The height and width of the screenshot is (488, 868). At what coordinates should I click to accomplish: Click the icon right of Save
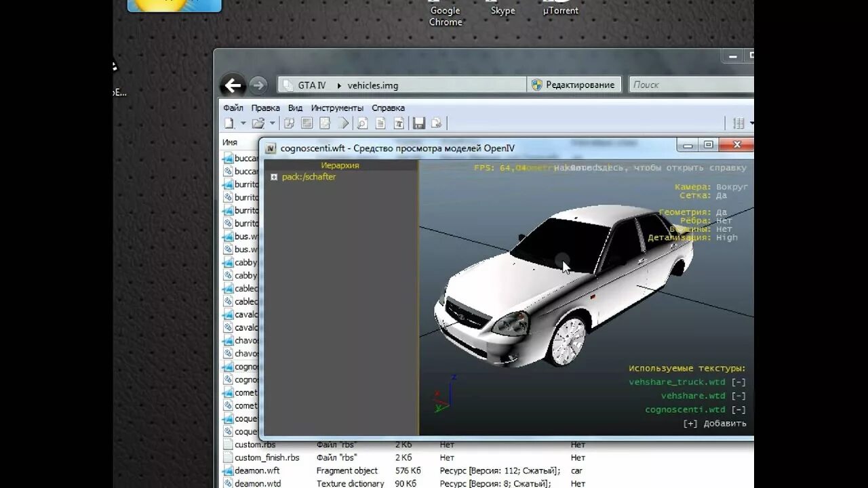436,123
